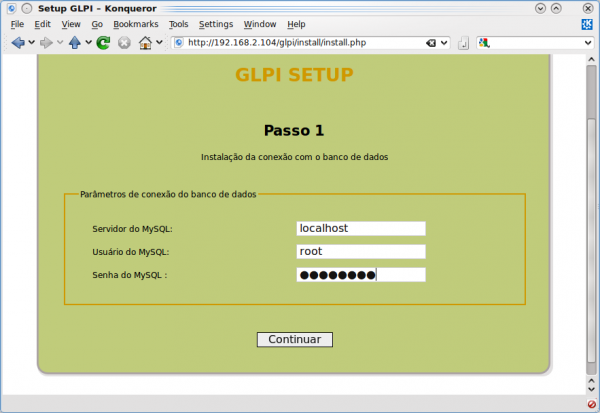Click the Google search engine icon
Viewport: 600px width, 413px height.
(484, 43)
